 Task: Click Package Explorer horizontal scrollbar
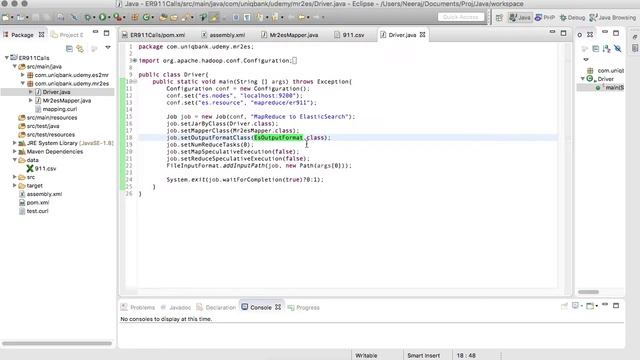(57, 343)
